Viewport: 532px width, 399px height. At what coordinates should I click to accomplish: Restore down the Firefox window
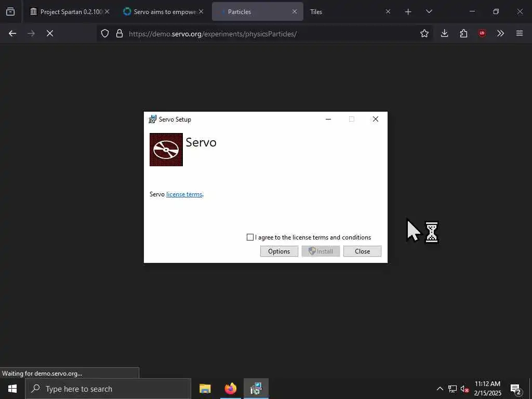[x=496, y=11]
